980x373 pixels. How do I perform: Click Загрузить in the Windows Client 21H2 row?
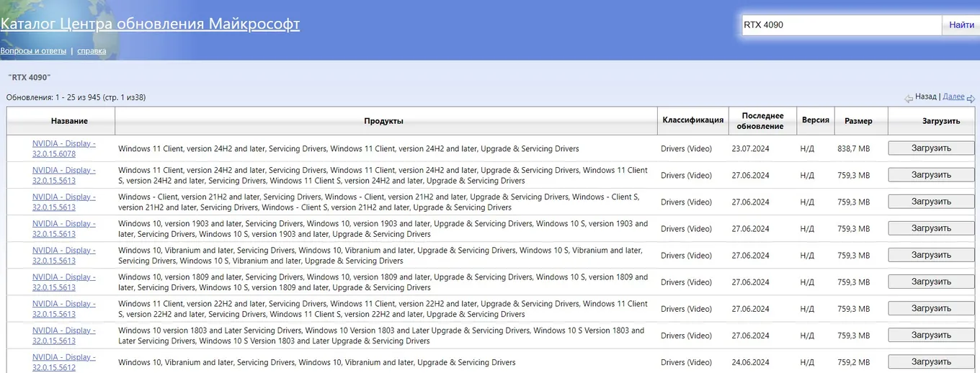pos(931,201)
